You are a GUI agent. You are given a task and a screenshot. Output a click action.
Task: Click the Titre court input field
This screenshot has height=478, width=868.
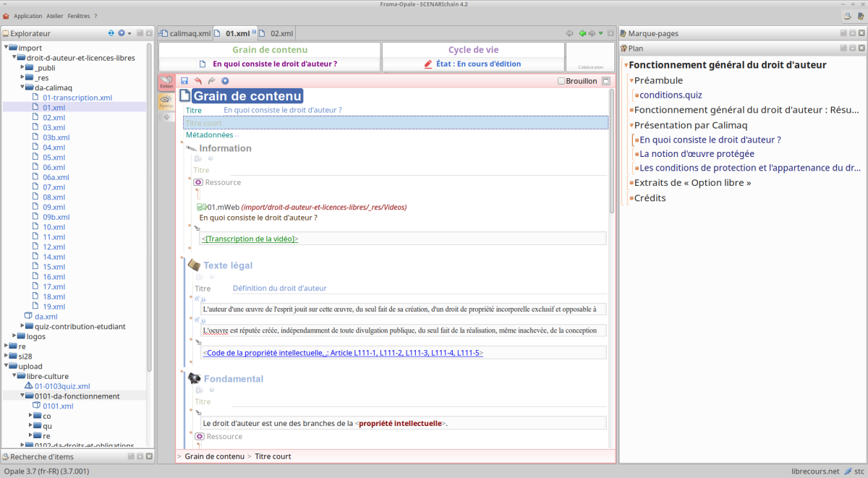(396, 123)
